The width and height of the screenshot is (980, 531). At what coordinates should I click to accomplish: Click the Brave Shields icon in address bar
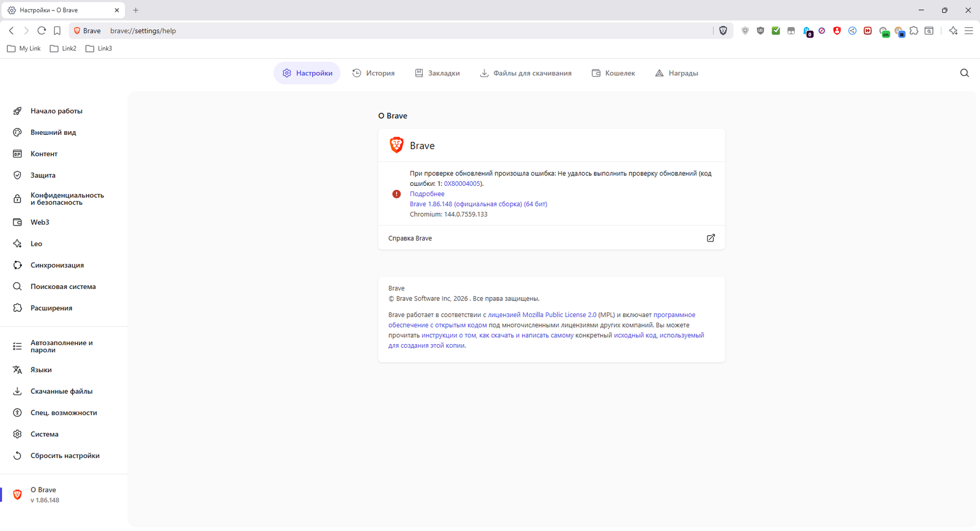point(723,31)
